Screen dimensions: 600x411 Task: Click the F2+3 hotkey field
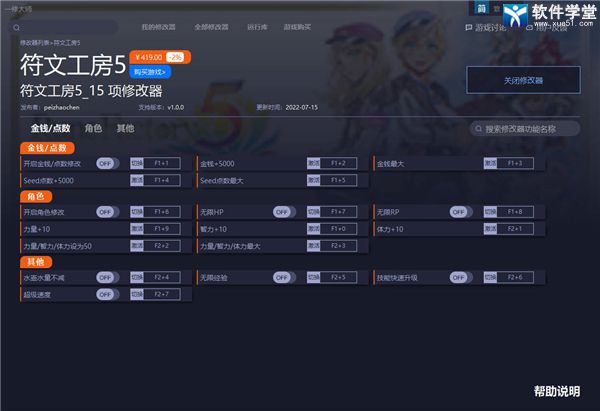[338, 246]
